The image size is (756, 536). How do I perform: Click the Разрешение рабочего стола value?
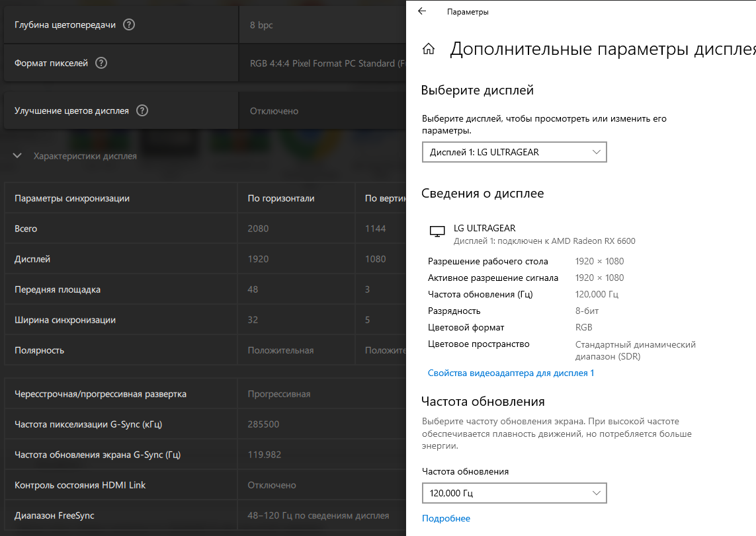click(x=599, y=262)
